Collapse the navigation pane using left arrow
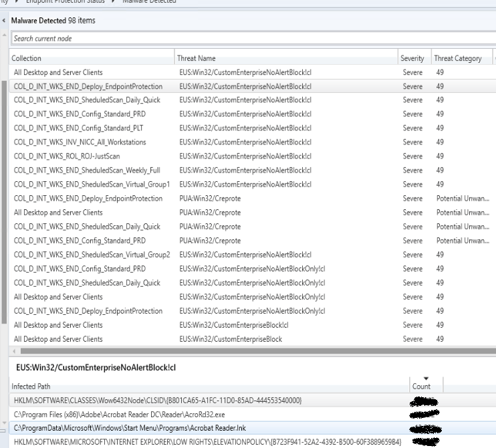The height and width of the screenshot is (448, 496). pos(5,21)
